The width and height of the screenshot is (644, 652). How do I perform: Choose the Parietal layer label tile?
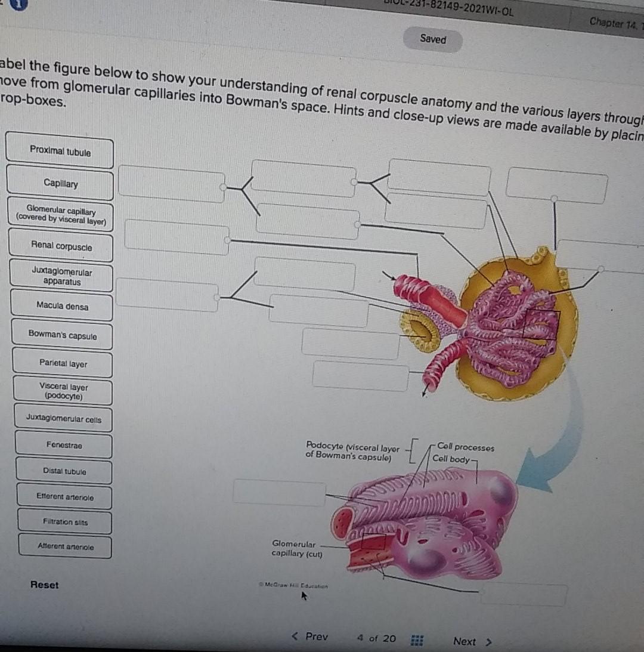(63, 363)
